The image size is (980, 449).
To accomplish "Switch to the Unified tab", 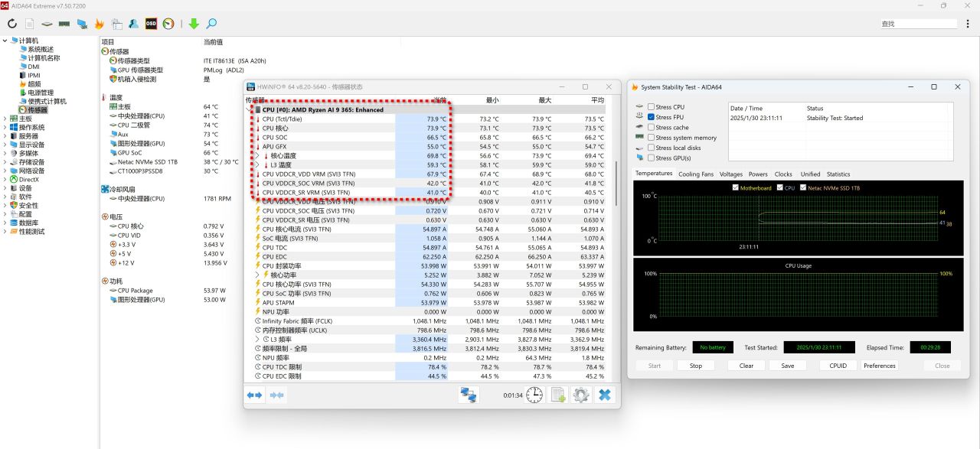I will tap(810, 174).
